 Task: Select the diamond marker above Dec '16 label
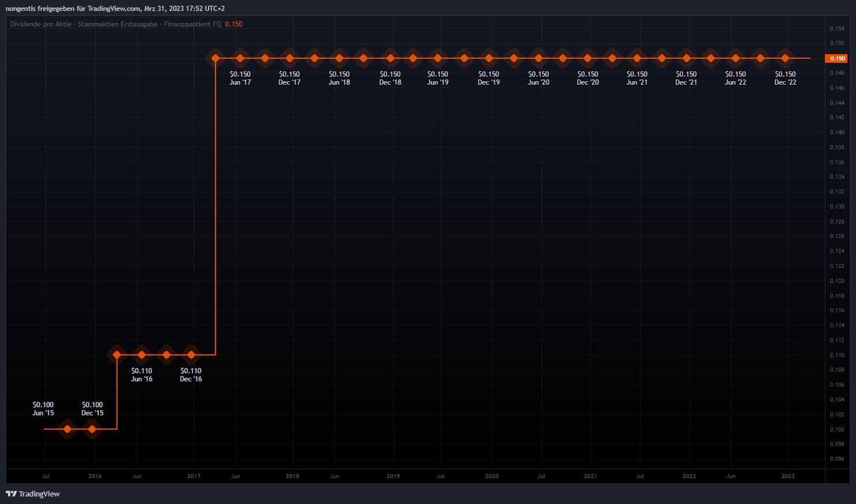[x=191, y=355]
